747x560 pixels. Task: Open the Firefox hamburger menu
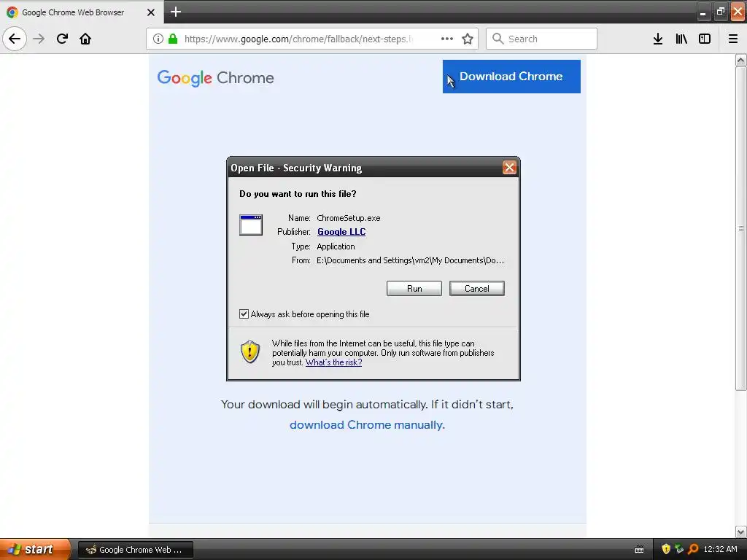[733, 39]
